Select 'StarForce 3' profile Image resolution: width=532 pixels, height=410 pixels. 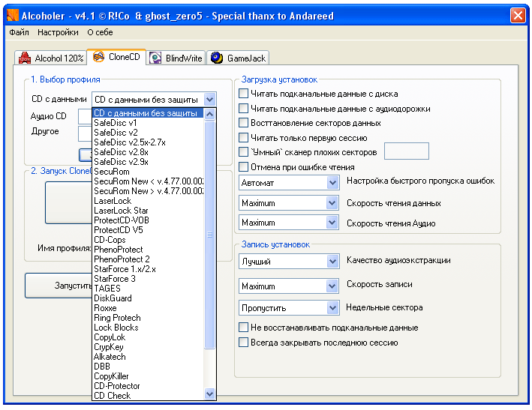coord(149,279)
